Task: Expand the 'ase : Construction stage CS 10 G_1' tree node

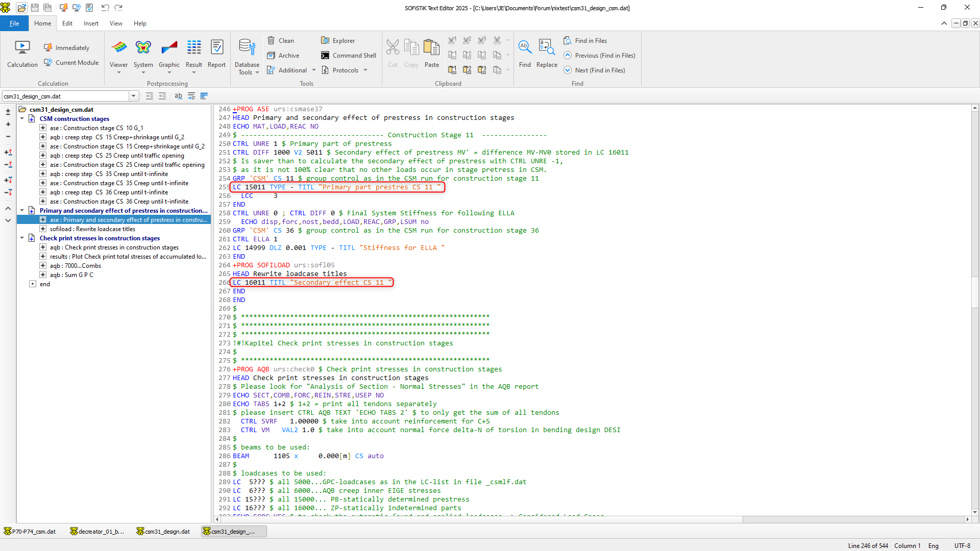Action: point(43,128)
